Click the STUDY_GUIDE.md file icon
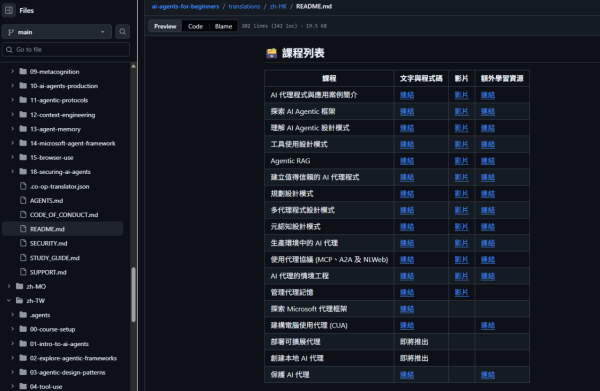Image resolution: width=600 pixels, height=391 pixels. pos(23,257)
